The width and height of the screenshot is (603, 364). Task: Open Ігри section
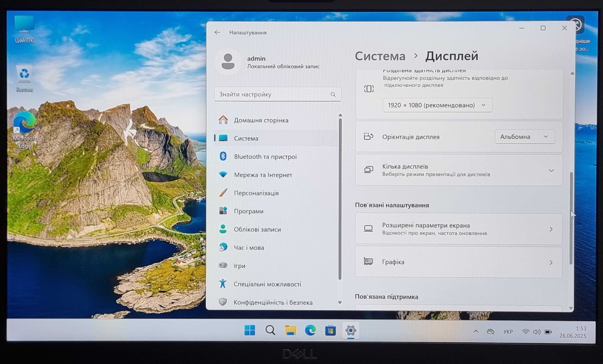point(276,266)
